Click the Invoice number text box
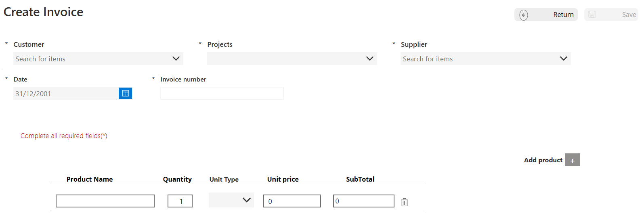 (x=222, y=93)
